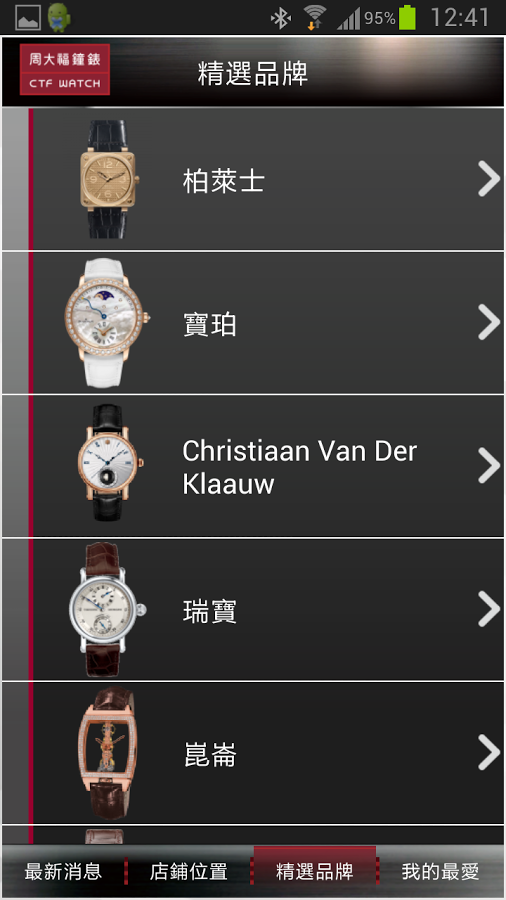Expand the 柏萊士 row chevron
506x900 pixels.
(x=489, y=179)
